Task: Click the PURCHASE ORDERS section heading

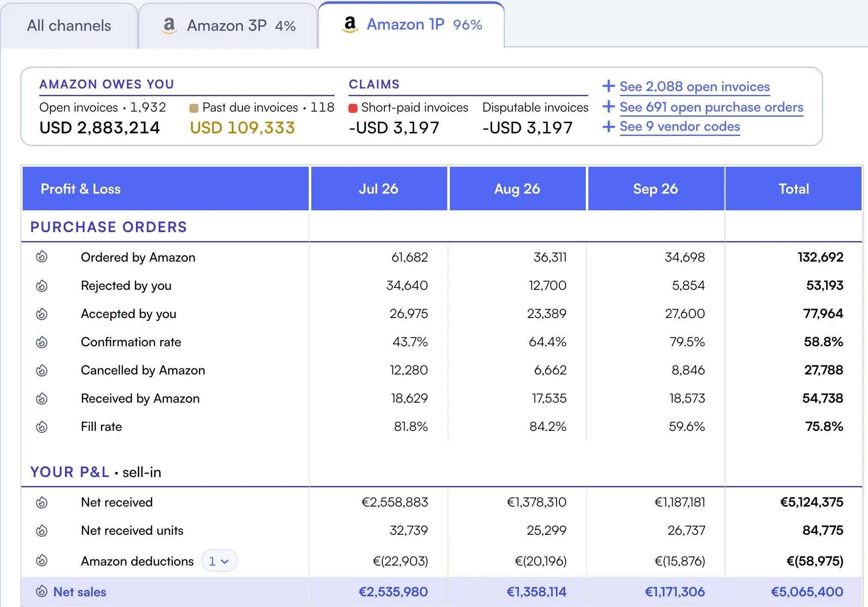Action: coord(109,227)
